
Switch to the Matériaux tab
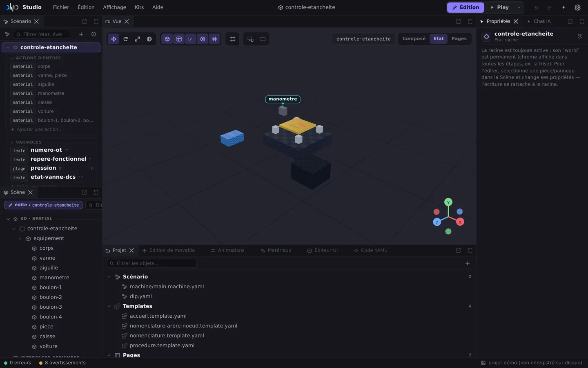point(276,250)
